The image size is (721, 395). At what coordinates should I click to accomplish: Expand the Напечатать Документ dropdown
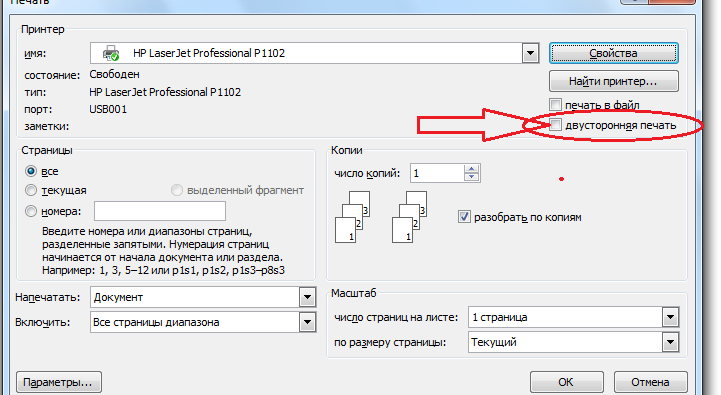pos(307,298)
